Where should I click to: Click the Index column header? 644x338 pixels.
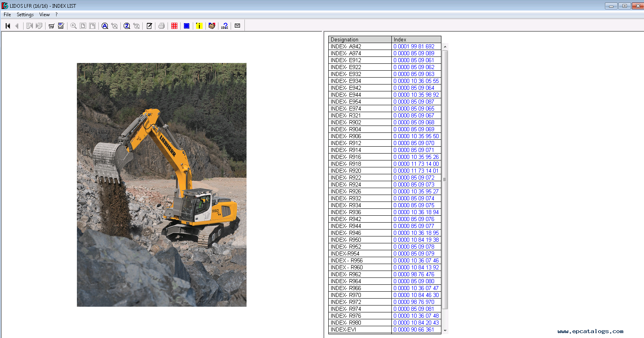click(416, 39)
